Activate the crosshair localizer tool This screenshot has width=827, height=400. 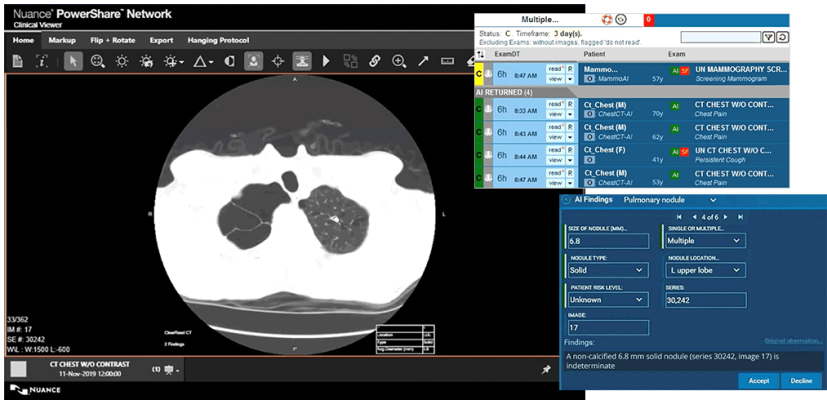click(x=277, y=61)
